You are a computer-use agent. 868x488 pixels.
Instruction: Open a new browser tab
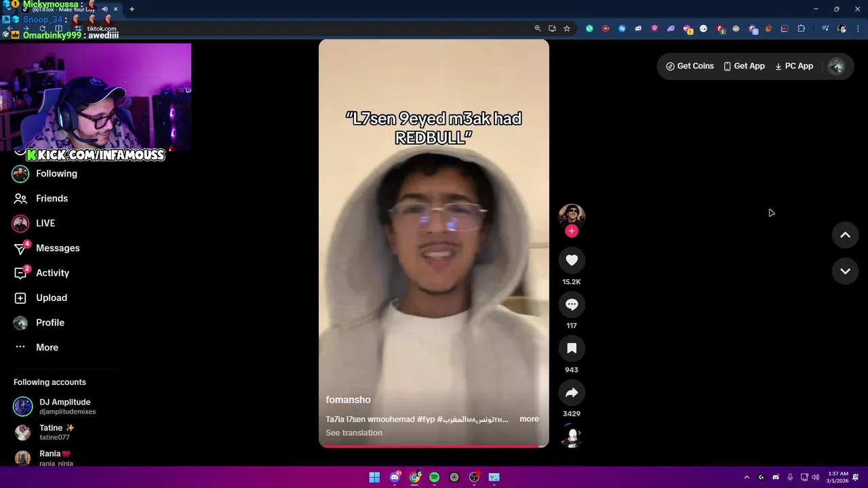tap(132, 9)
